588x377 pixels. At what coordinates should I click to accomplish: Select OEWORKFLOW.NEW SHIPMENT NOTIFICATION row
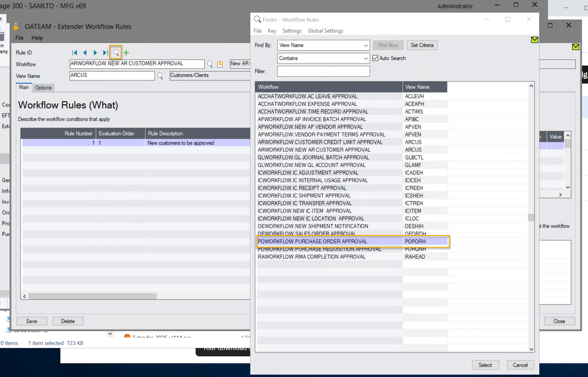(352, 226)
